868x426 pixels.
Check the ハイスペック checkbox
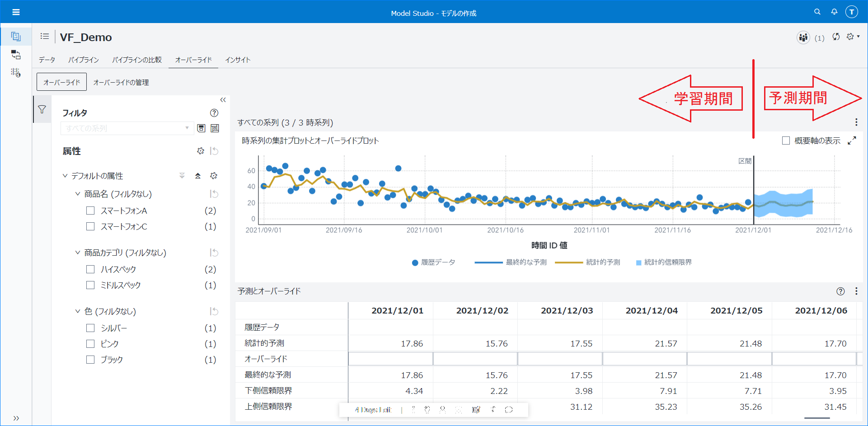90,269
